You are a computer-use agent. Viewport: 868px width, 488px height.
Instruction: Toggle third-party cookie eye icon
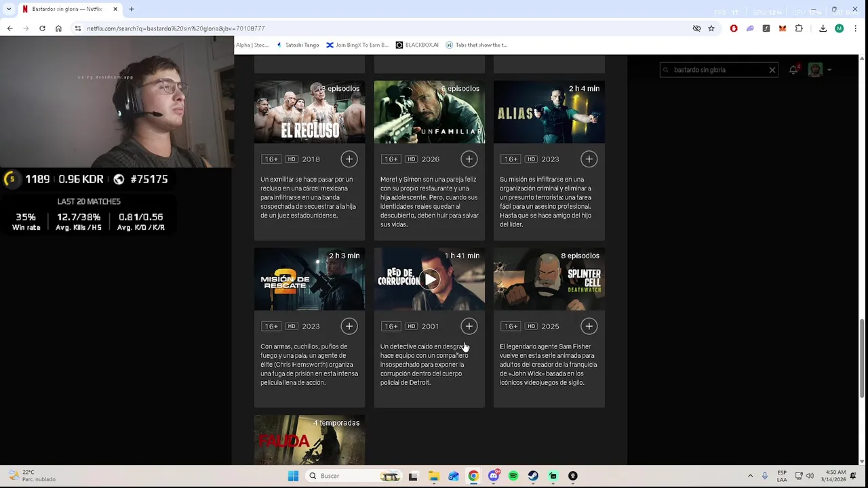[696, 28]
